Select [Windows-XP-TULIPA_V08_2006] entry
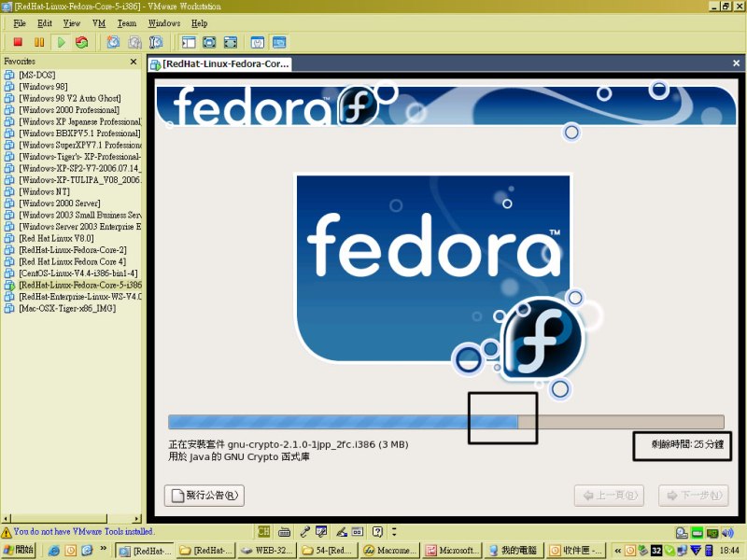The image size is (747, 560). click(73, 180)
